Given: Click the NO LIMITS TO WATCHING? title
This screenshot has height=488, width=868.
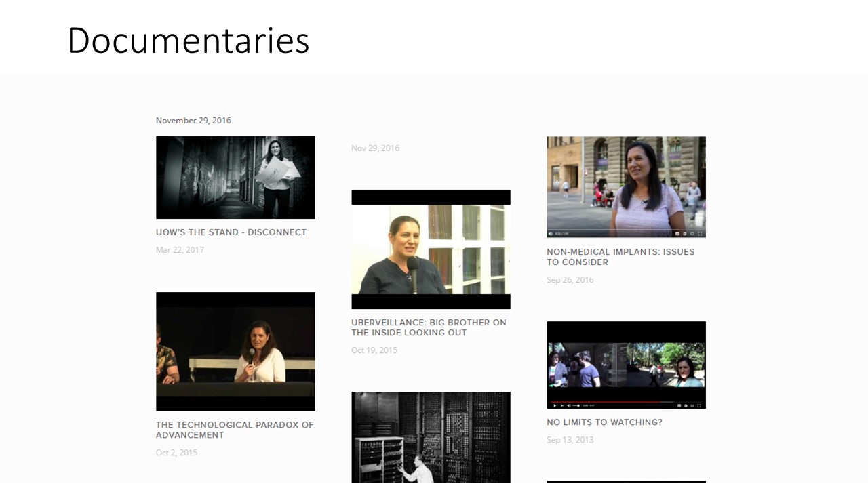Looking at the screenshot, I should tap(604, 422).
